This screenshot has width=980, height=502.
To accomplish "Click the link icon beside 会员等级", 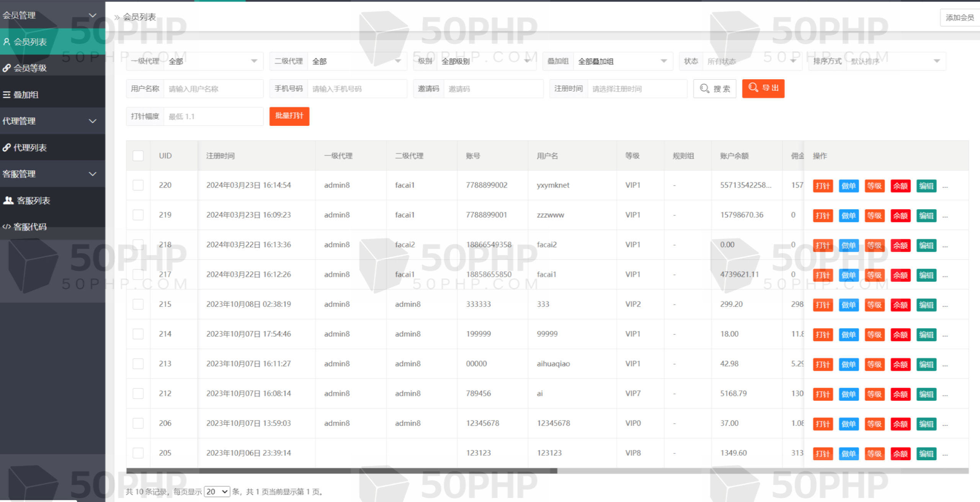I will (7, 68).
